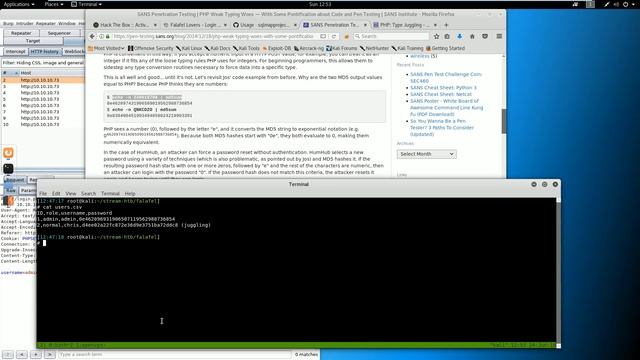Image resolution: width=640 pixels, height=360 pixels.
Task: Close the Falafel Lovers Login tab
Action: pyautogui.click(x=225, y=25)
